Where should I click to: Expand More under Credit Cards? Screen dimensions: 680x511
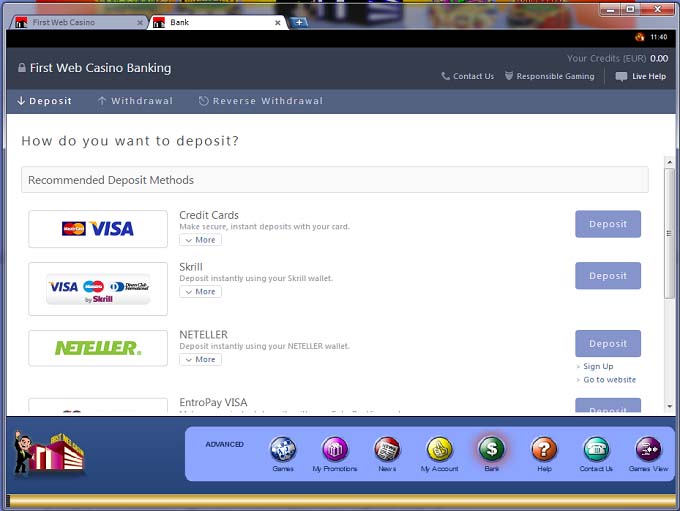(x=200, y=240)
